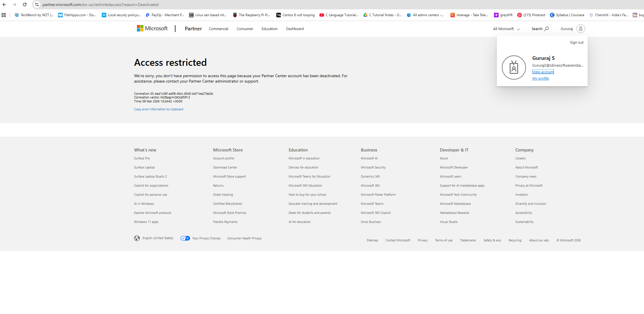644x314 pixels.
Task: Toggle Your Privacy Choices switch icon
Action: tap(185, 238)
